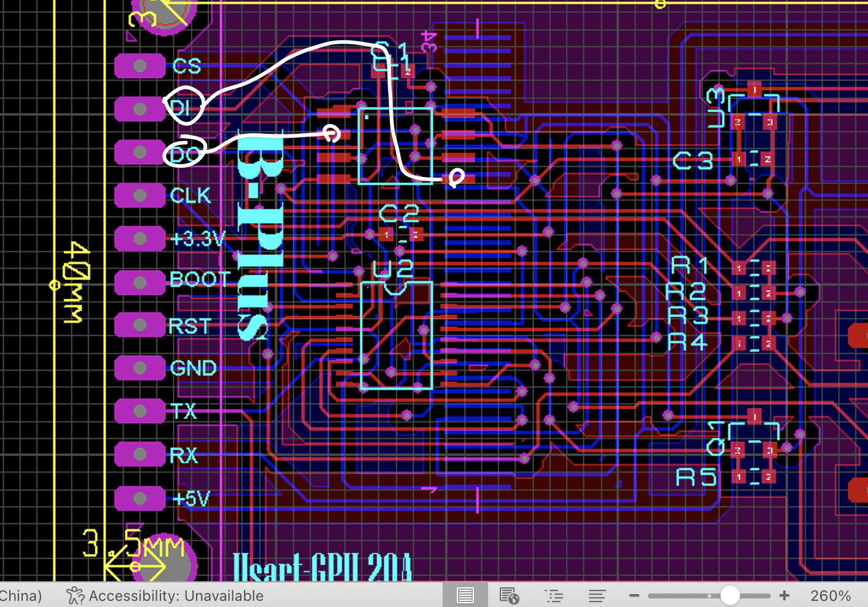868x607 pixels.
Task: Click the TX pin label text
Action: [184, 411]
